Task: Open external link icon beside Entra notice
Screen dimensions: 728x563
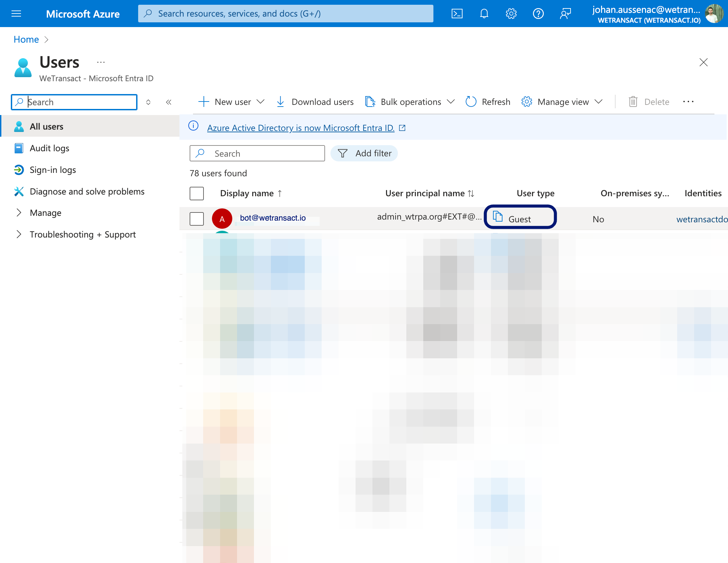Action: coord(402,128)
